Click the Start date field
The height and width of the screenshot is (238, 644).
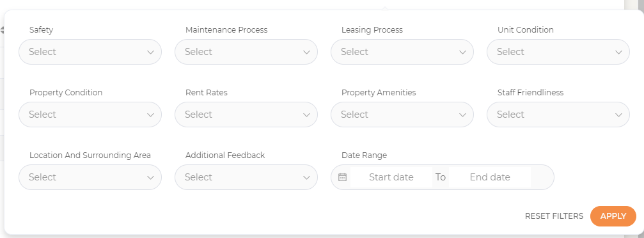[x=391, y=177]
